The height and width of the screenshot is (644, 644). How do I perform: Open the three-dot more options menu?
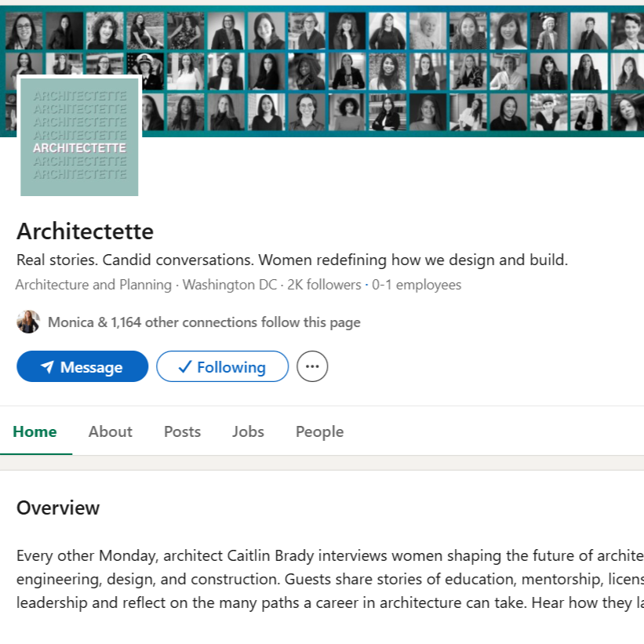pos(312,366)
